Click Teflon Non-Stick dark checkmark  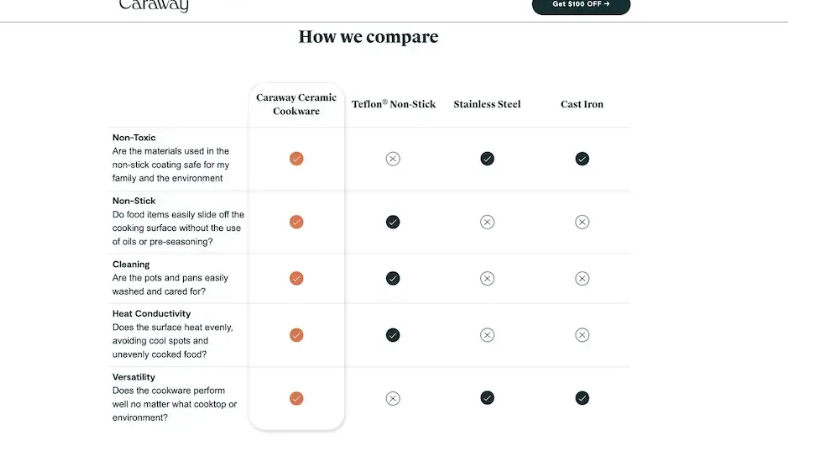(x=393, y=222)
